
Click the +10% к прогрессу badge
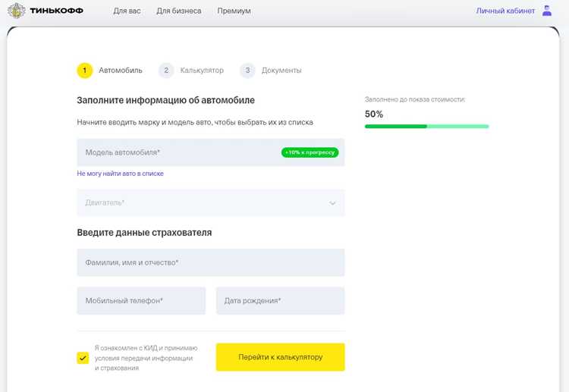310,152
